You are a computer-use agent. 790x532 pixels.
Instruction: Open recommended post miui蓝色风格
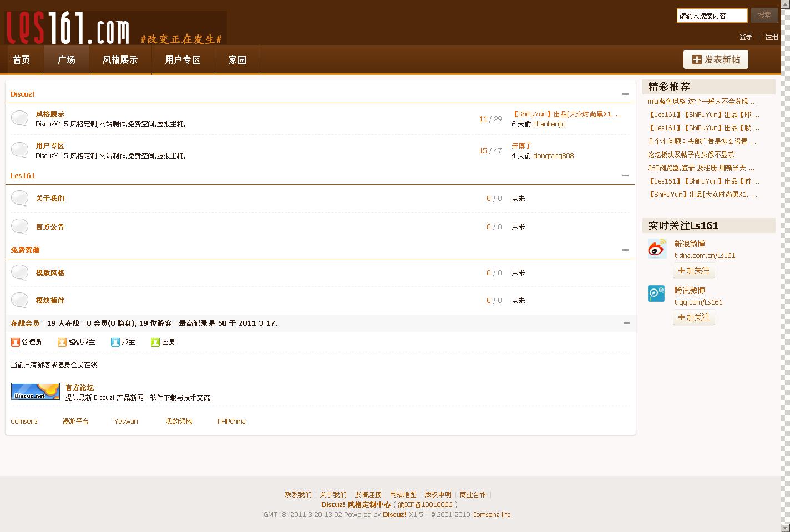click(x=702, y=102)
